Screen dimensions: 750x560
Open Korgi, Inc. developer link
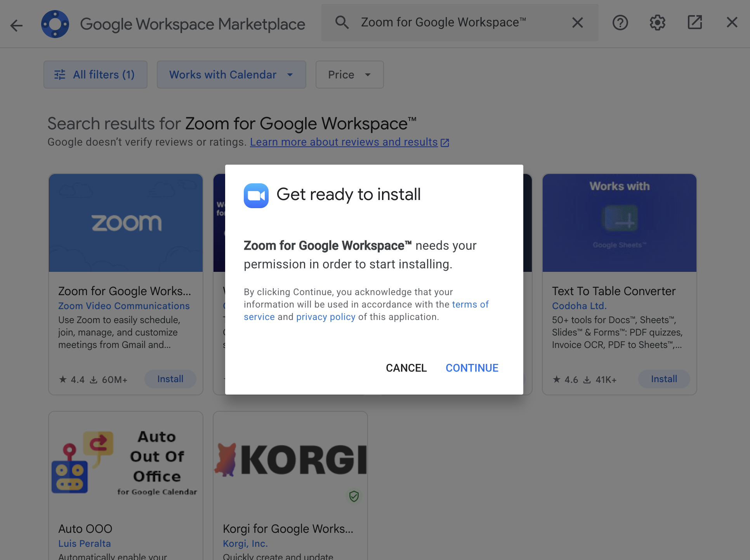[x=245, y=544]
